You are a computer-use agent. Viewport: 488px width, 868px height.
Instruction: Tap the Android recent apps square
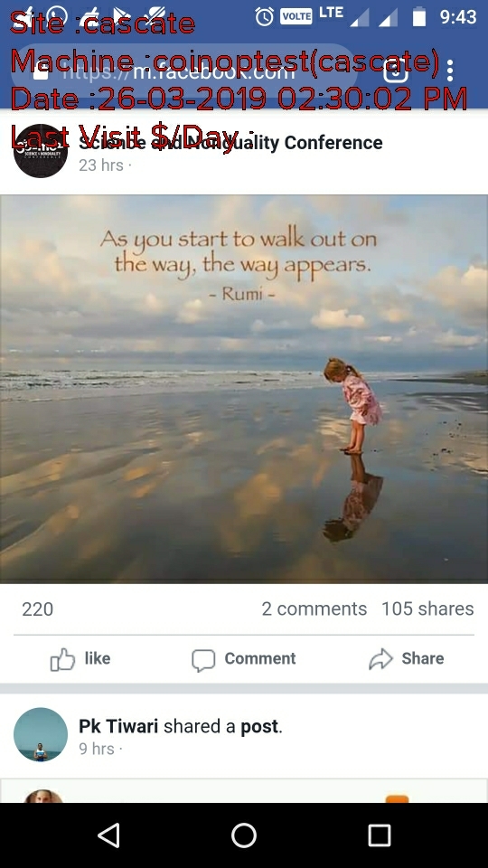380,835
